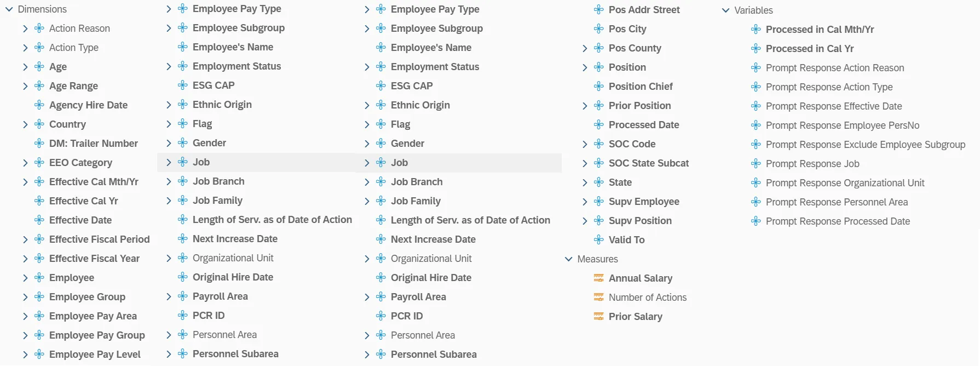Click the icon next to Pos Addr Street
The height and width of the screenshot is (366, 980).
click(x=599, y=10)
